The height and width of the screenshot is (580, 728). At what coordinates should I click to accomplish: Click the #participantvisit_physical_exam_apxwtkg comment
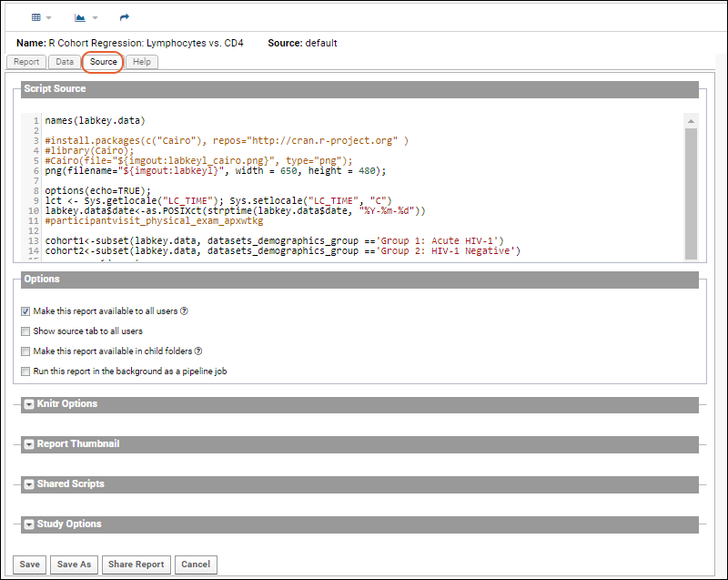[x=154, y=221]
